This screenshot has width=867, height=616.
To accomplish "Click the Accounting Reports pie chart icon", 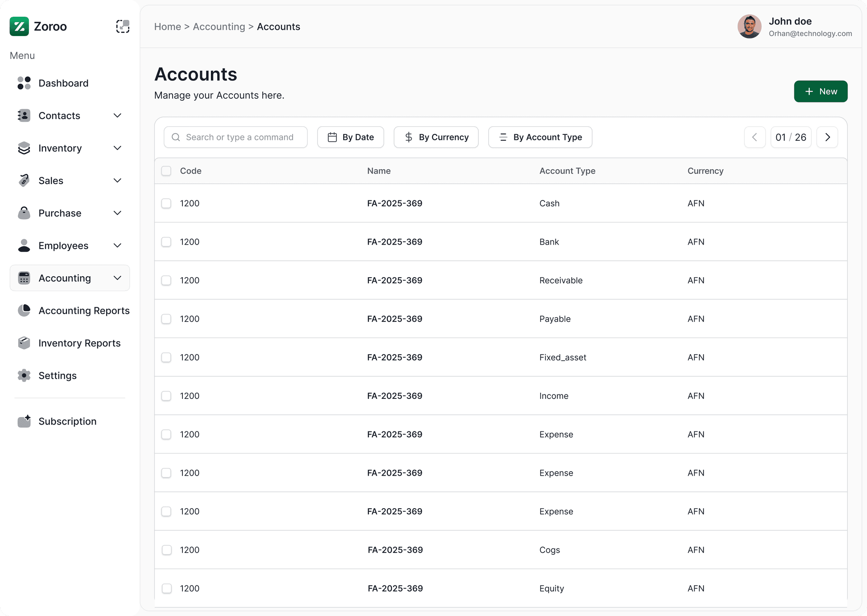I will pyautogui.click(x=24, y=310).
